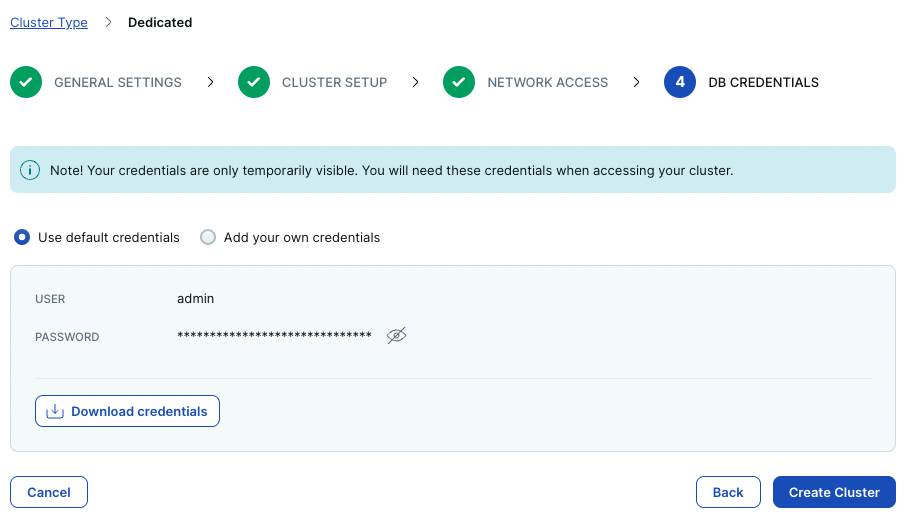Click the download icon in Download credentials
The width and height of the screenshot is (915, 521).
click(x=55, y=411)
